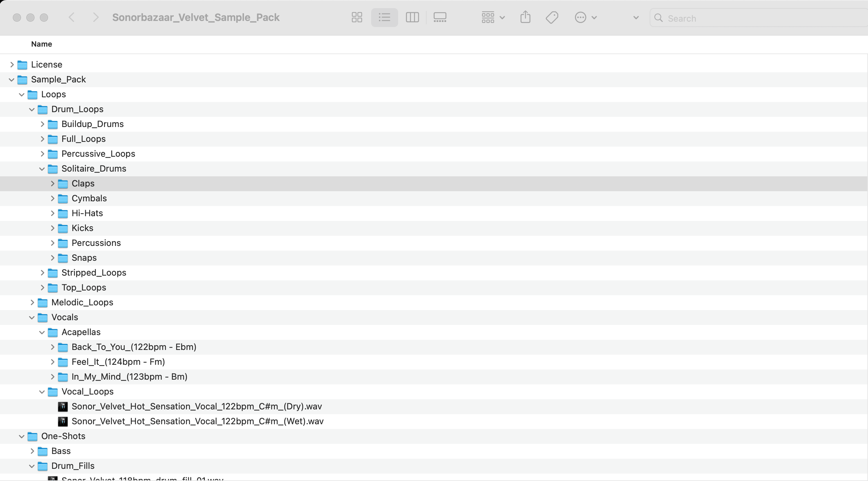The height and width of the screenshot is (481, 868).
Task: Collapse the Vocal_Loops folder
Action: point(42,392)
